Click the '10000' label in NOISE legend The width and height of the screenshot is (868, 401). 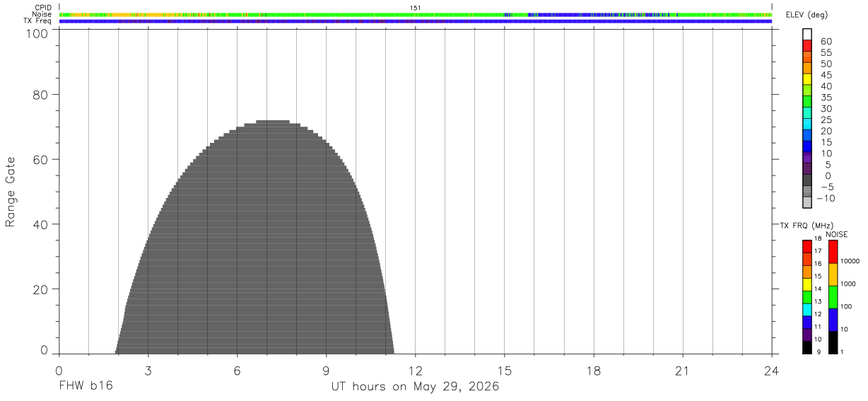pyautogui.click(x=850, y=261)
